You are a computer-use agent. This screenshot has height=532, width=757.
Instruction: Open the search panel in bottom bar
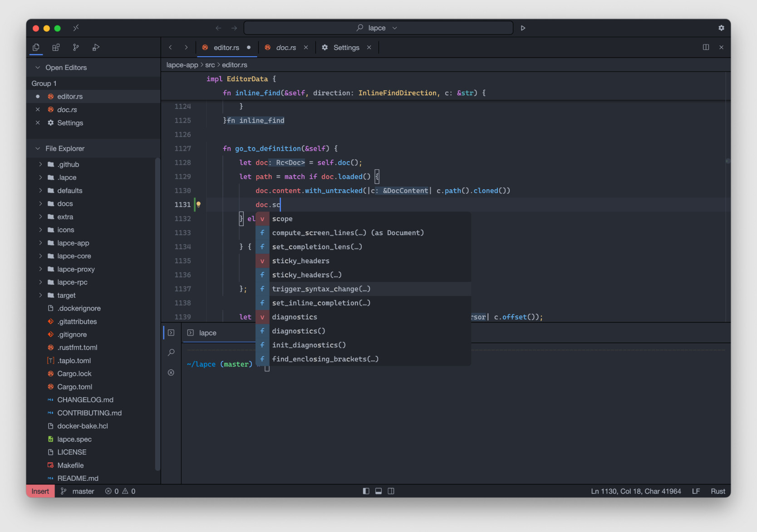tap(171, 352)
